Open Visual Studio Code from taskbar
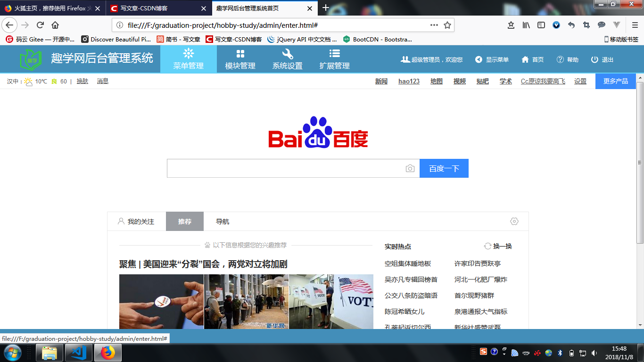Viewport: 644px width, 362px height. pyautogui.click(x=79, y=353)
